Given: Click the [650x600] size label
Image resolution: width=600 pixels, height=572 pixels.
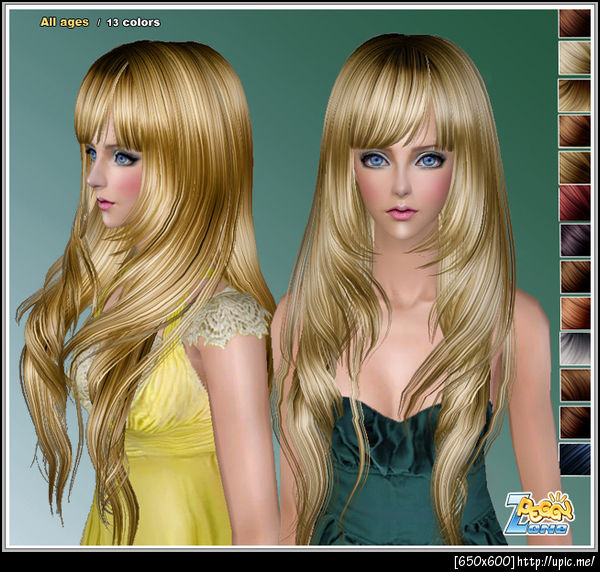Looking at the screenshot, I should pyautogui.click(x=484, y=562).
